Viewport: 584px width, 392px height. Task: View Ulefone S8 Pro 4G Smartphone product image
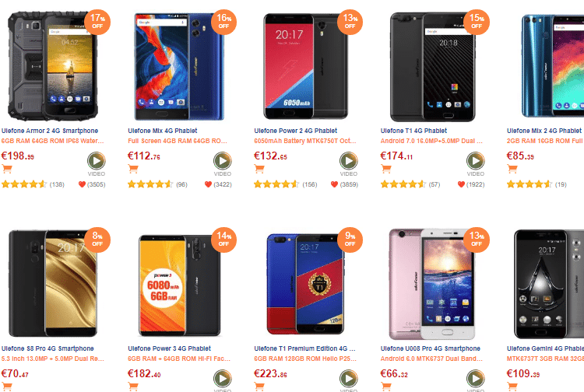coord(53,283)
